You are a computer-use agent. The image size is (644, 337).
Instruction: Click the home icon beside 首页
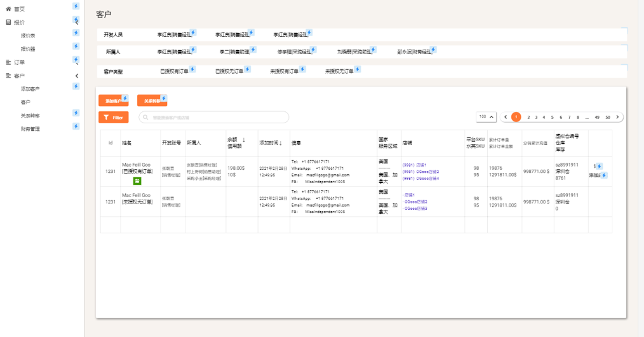pyautogui.click(x=8, y=9)
